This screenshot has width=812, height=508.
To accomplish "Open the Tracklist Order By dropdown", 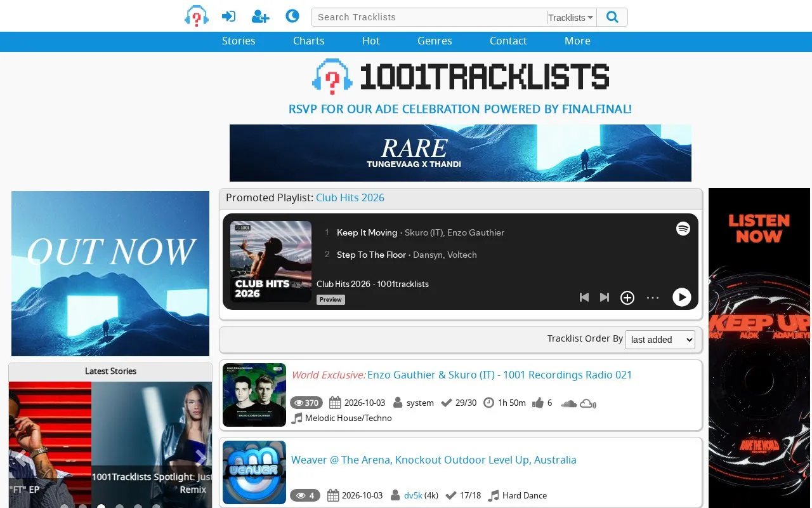I will pyautogui.click(x=660, y=340).
